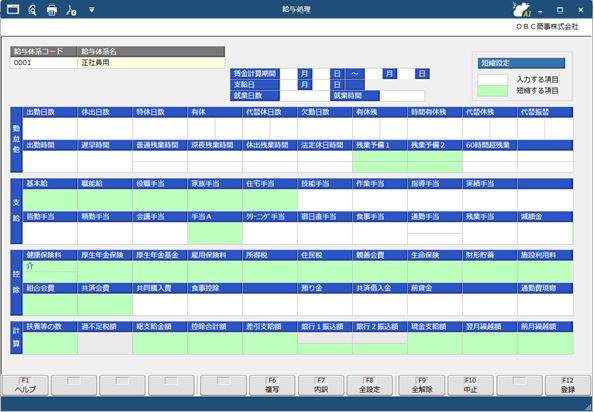Toggle the 技能手当 input cell
The width and height of the screenshot is (594, 412).
click(325, 200)
